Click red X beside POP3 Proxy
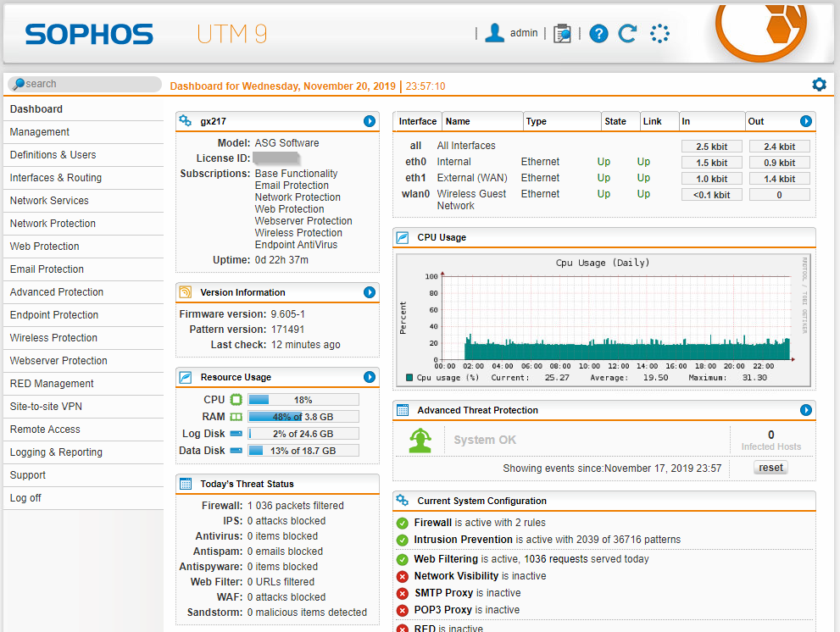The height and width of the screenshot is (632, 840). point(403,611)
